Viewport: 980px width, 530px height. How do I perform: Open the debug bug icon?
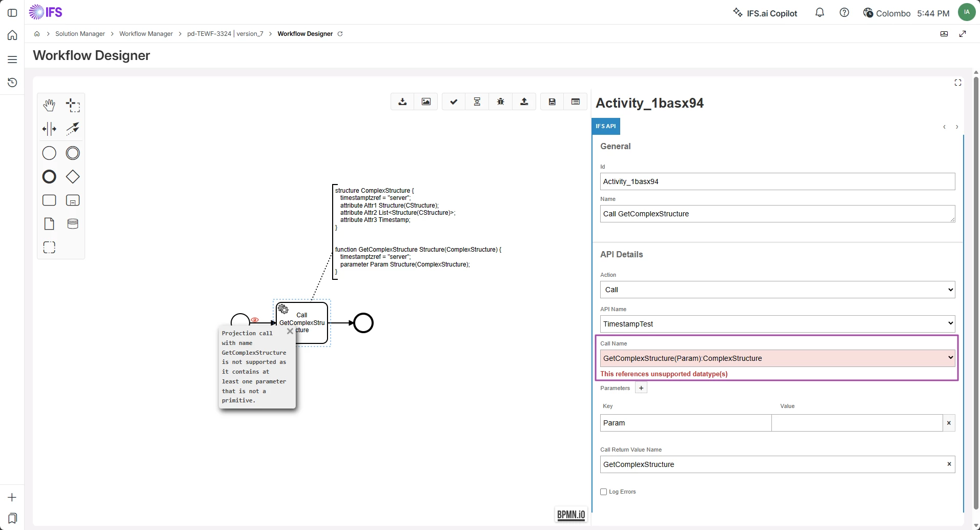(501, 101)
